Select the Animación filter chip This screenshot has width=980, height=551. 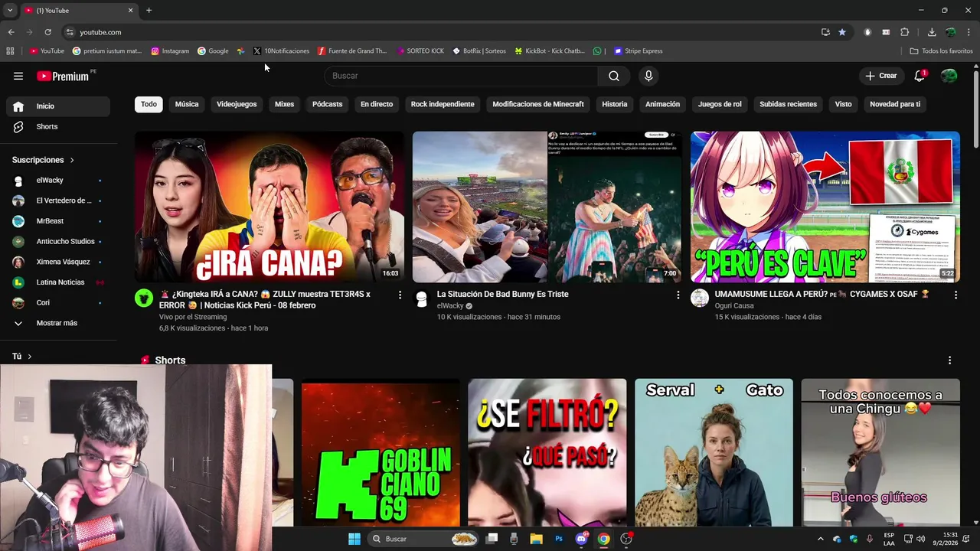pyautogui.click(x=662, y=104)
